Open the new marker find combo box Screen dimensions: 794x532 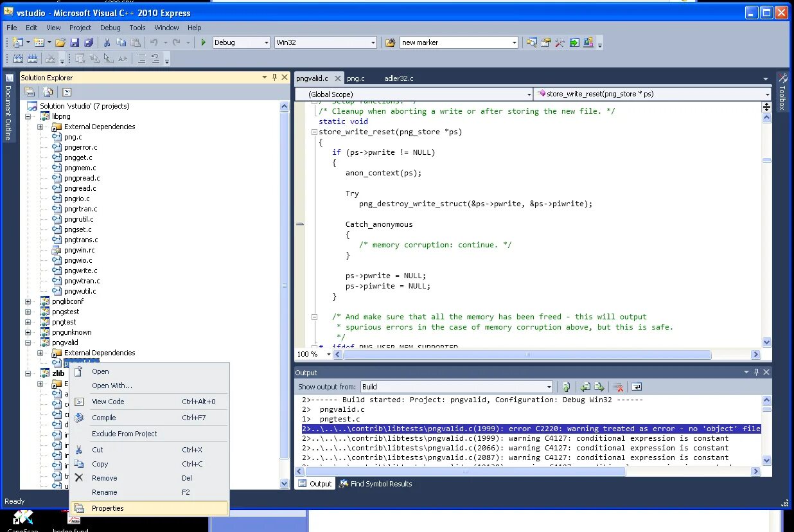[x=459, y=42]
